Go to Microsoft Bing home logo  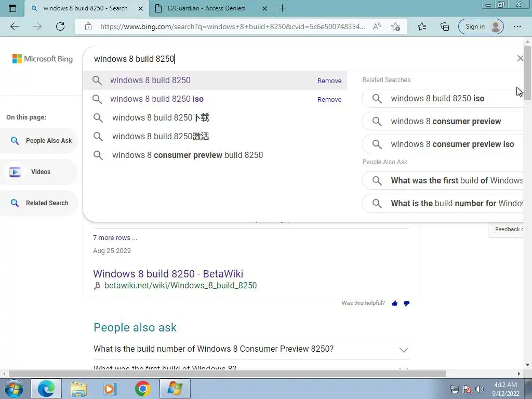pyautogui.click(x=43, y=59)
